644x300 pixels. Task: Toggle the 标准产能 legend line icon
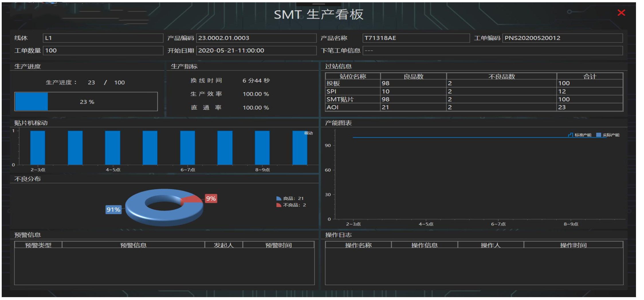570,135
